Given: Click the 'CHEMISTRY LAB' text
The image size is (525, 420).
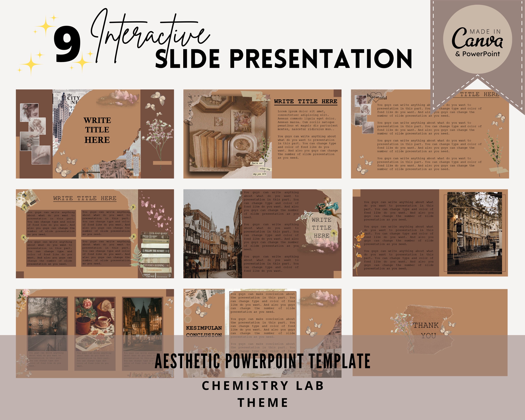Looking at the screenshot, I should tap(263, 386).
